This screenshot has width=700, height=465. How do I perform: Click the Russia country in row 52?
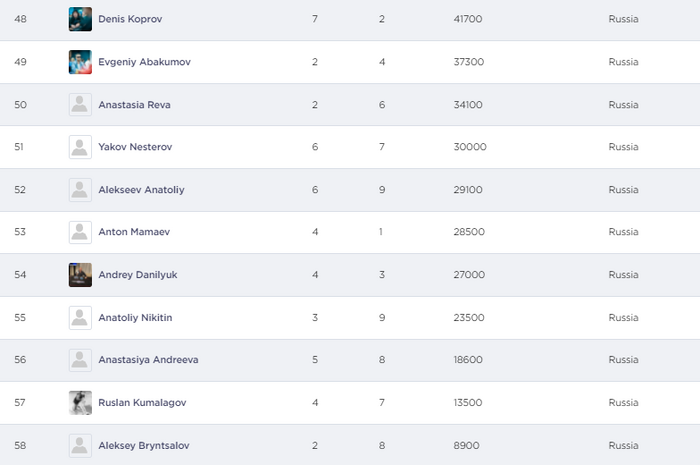tap(623, 190)
